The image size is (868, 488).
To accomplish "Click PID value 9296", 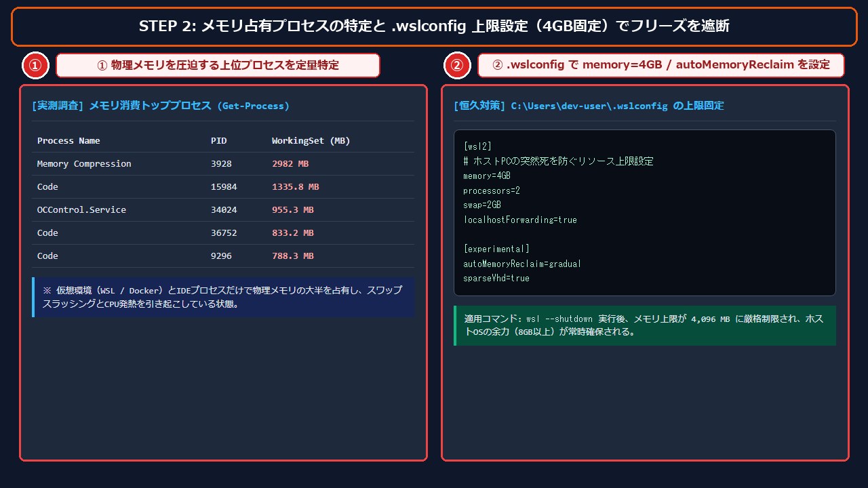I will 221,256.
